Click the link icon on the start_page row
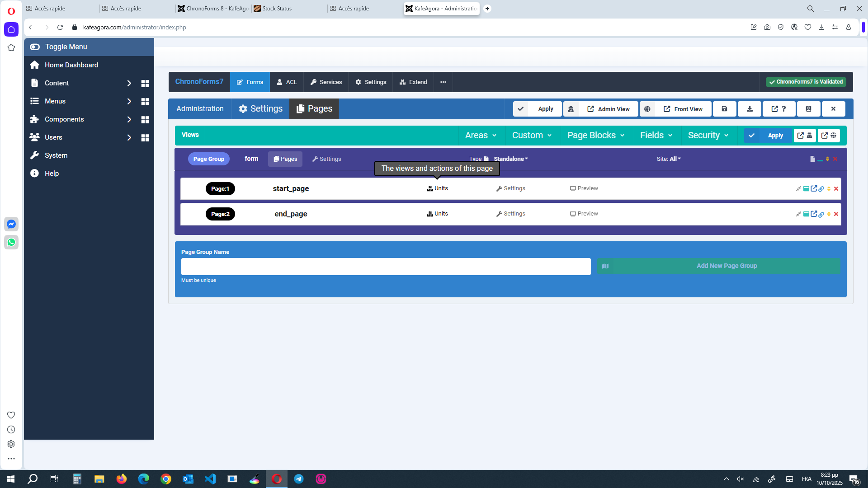 (821, 188)
